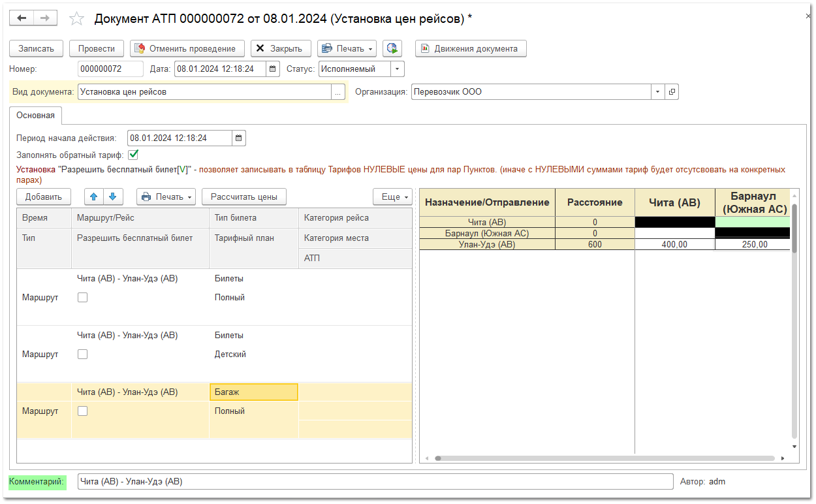Check free ticket box in the Багаж row
Screen dimensions: 816x504
click(82, 411)
